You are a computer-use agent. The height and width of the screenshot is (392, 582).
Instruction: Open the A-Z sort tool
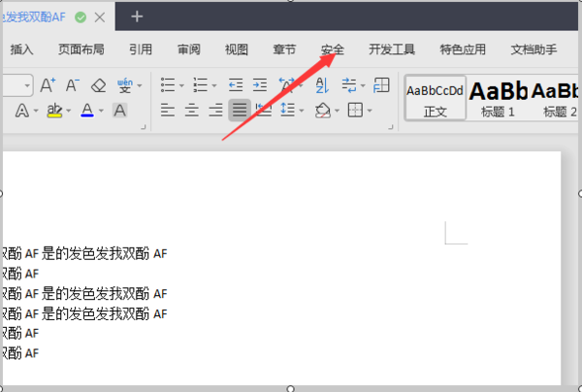(322, 85)
